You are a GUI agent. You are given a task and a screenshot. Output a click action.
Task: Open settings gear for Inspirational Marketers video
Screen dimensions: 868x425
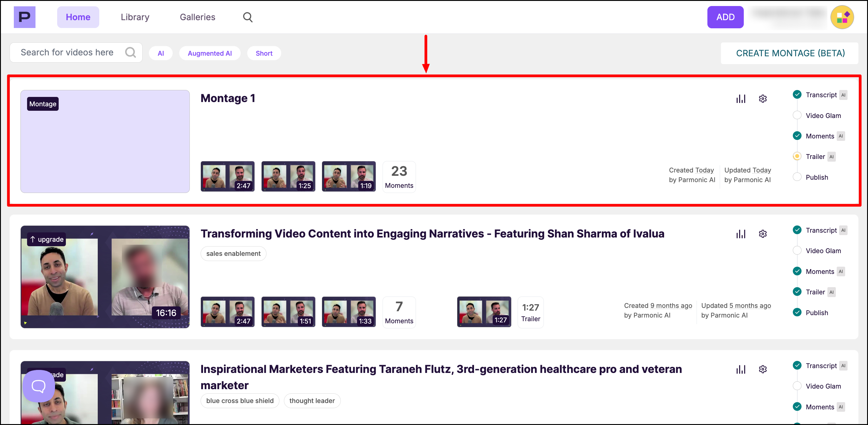click(x=762, y=369)
